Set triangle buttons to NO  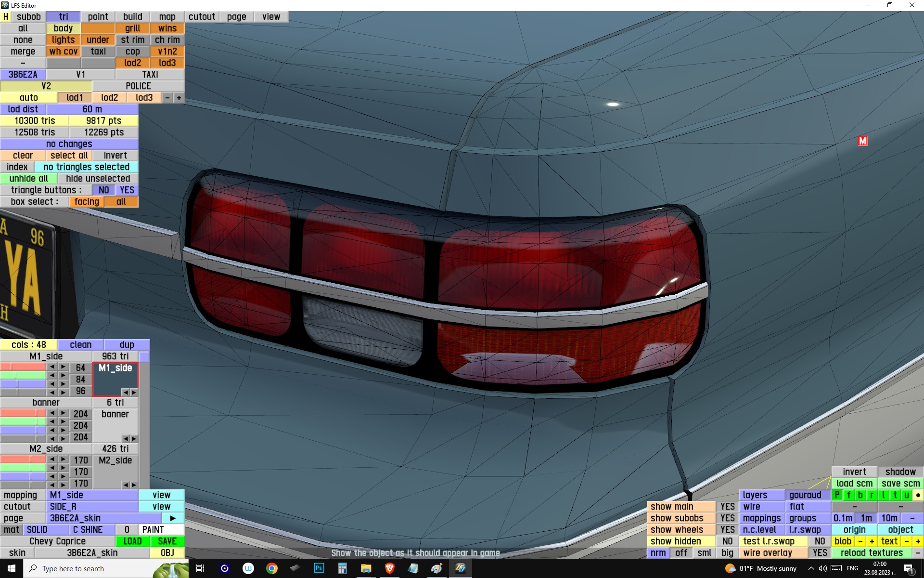103,190
